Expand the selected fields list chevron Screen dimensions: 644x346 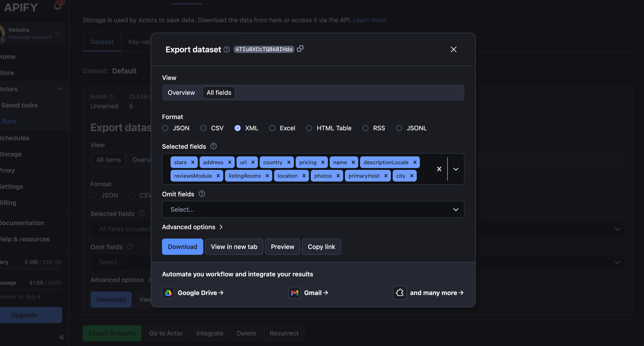pos(456,169)
